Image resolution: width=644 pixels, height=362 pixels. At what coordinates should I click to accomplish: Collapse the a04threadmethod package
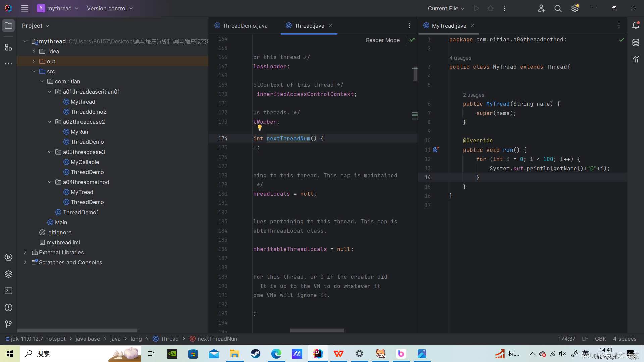click(50, 182)
